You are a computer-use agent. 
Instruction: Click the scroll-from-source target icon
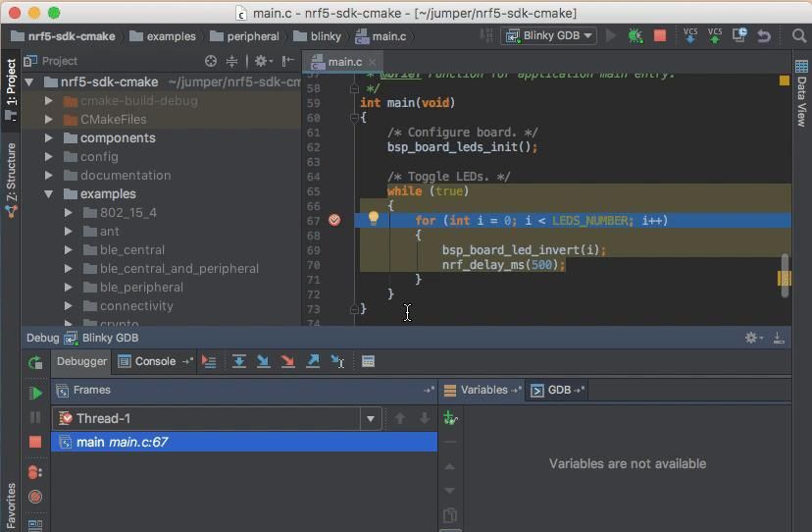coord(210,61)
